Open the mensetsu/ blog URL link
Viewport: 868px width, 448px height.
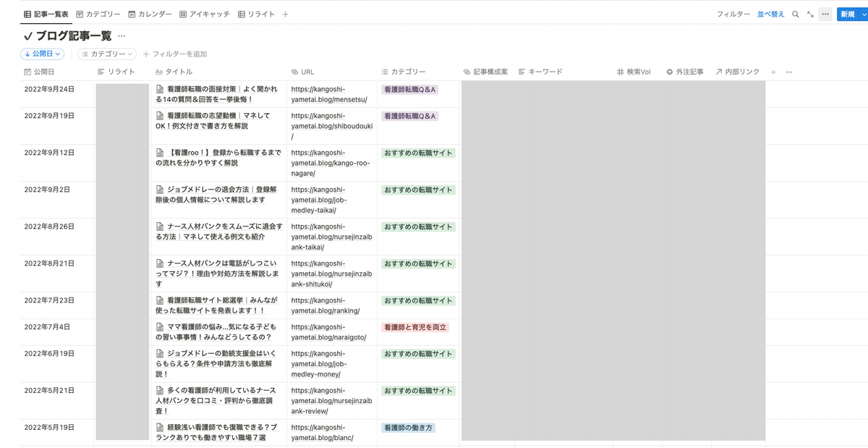tap(328, 94)
